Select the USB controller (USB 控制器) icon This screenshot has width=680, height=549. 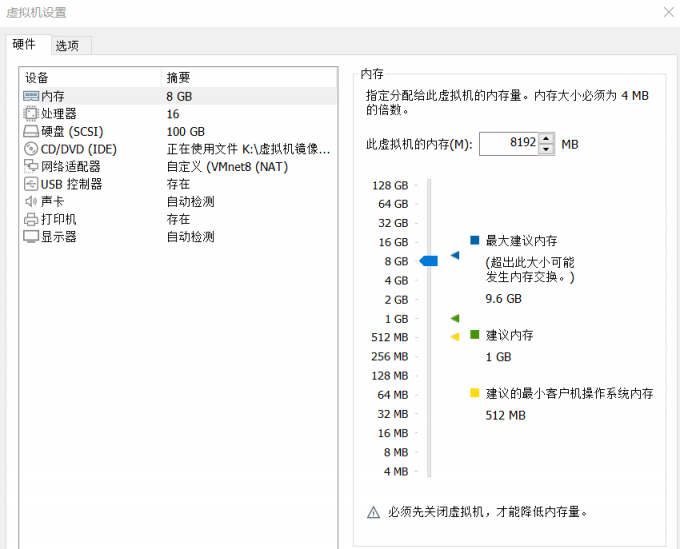(x=30, y=184)
